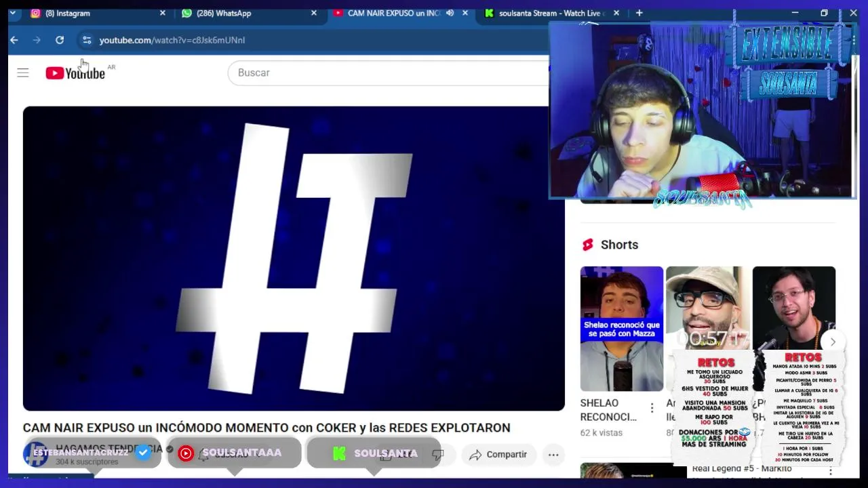Close the WhatsApp tab
This screenshot has height=488, width=868.
[314, 13]
